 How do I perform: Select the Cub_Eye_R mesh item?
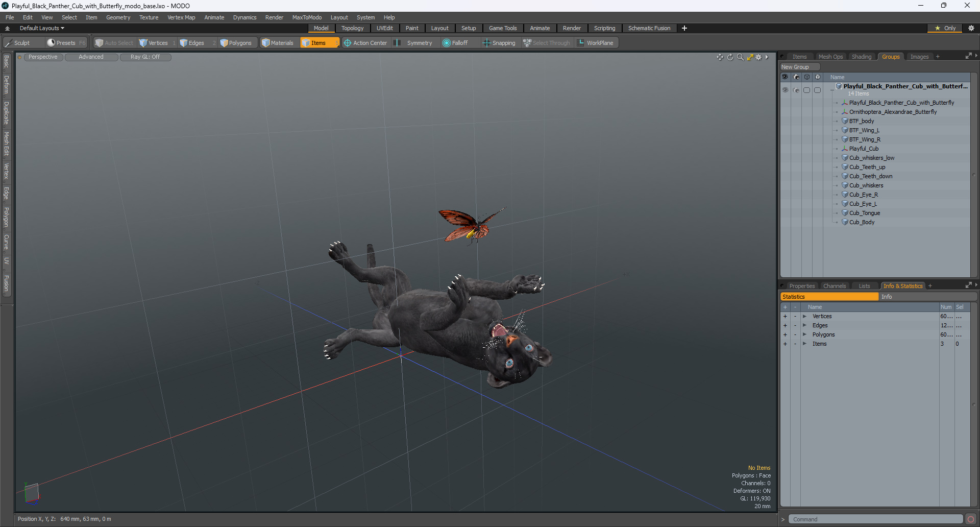click(x=863, y=195)
